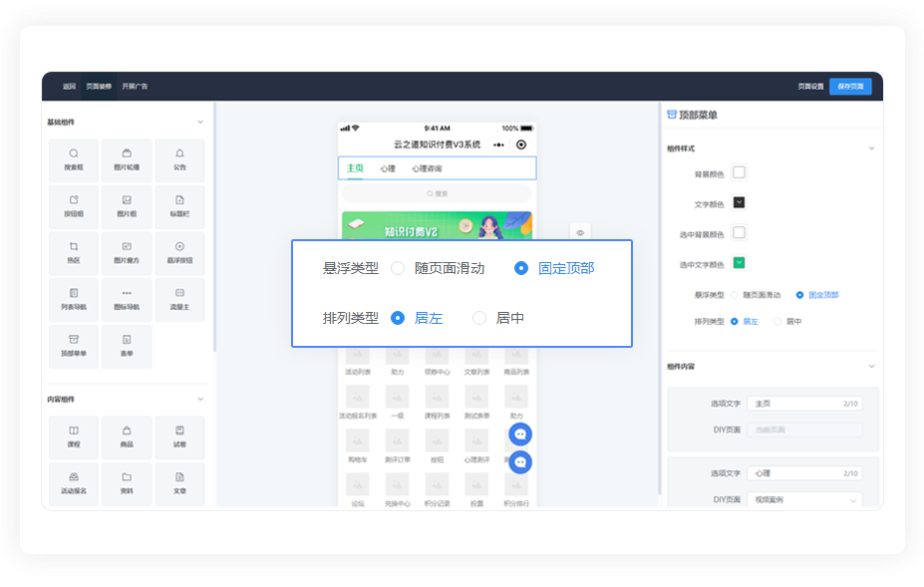Add the 流量主 ad component
Screen dimensions: 924x587
click(x=179, y=300)
